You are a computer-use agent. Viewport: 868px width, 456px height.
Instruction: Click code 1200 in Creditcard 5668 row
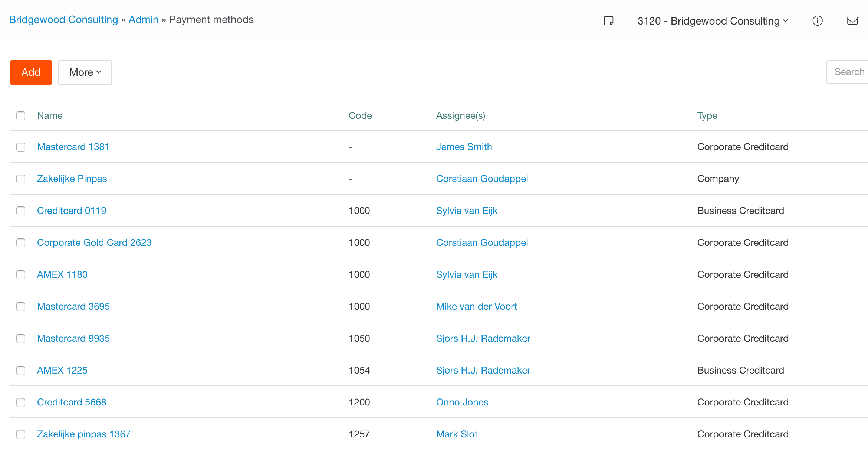359,402
